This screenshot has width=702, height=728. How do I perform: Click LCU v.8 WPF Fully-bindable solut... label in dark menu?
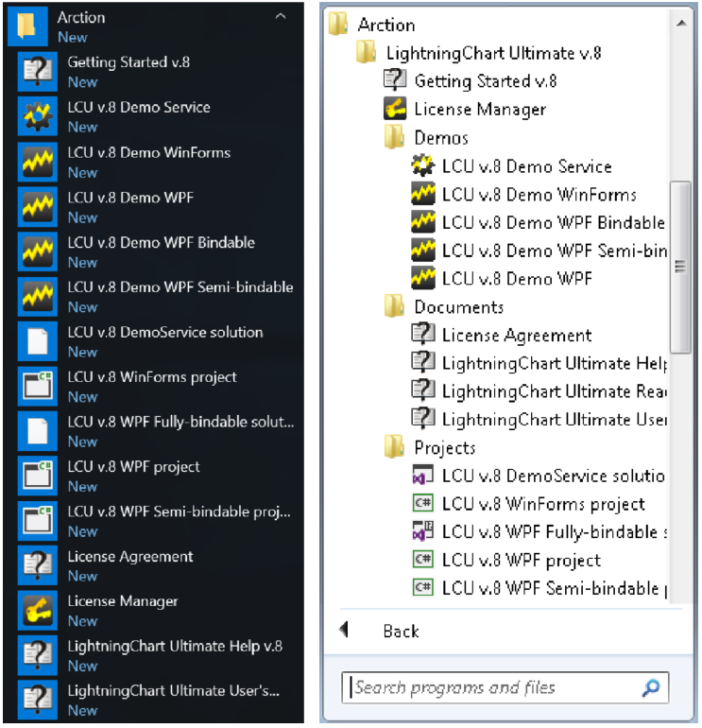(181, 422)
